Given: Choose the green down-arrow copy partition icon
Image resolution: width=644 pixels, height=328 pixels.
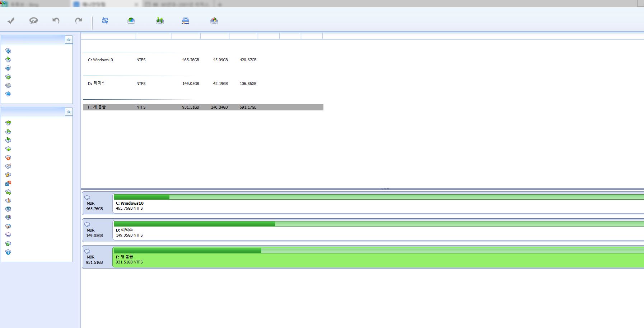Looking at the screenshot, I should pyautogui.click(x=8, y=140).
